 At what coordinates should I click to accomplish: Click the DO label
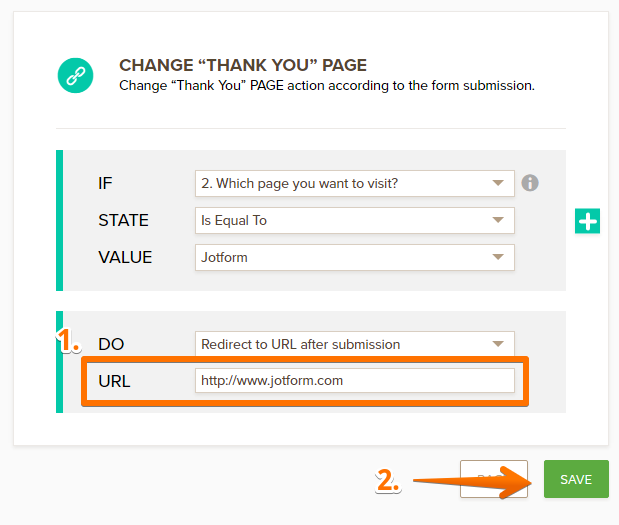pos(110,344)
